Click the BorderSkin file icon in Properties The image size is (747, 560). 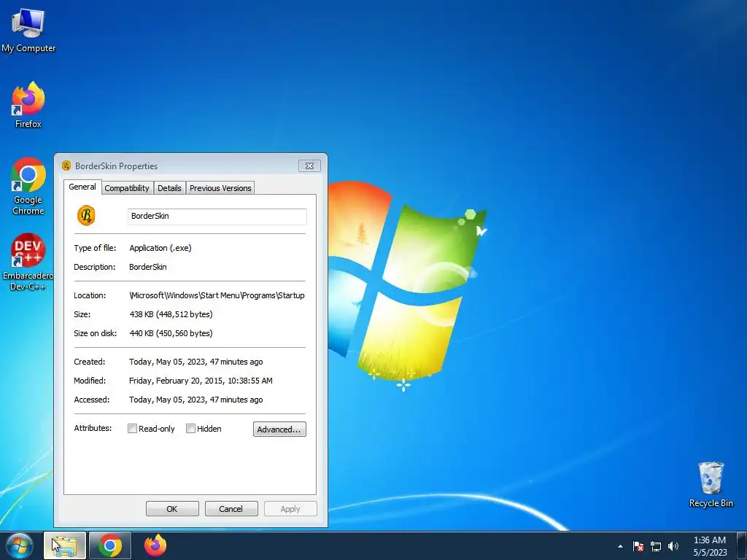coord(86,216)
